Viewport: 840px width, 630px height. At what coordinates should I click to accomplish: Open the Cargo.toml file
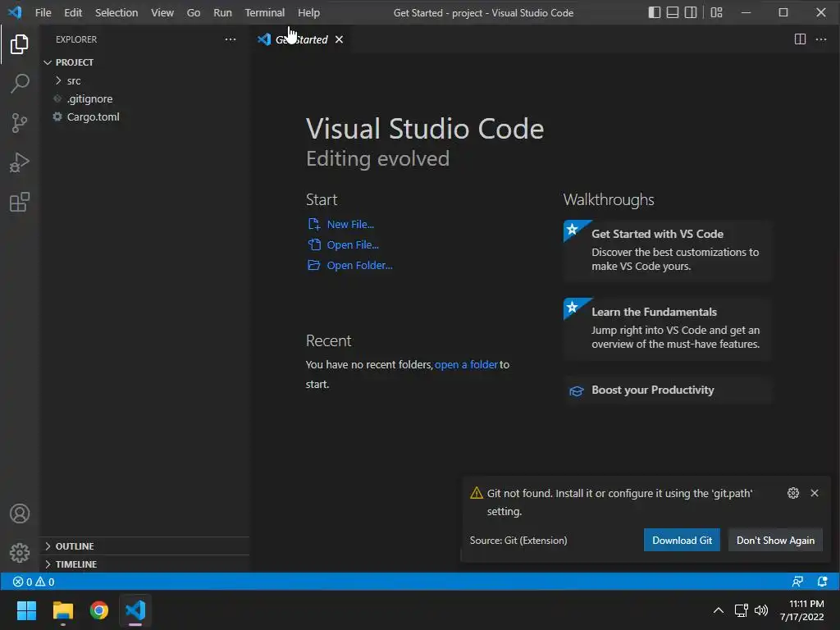click(x=144, y=116)
